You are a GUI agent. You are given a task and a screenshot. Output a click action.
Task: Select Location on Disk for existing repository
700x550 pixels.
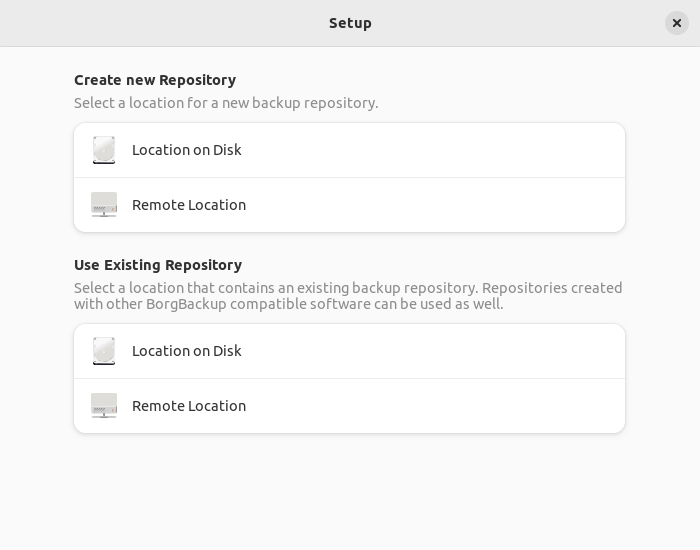click(349, 351)
